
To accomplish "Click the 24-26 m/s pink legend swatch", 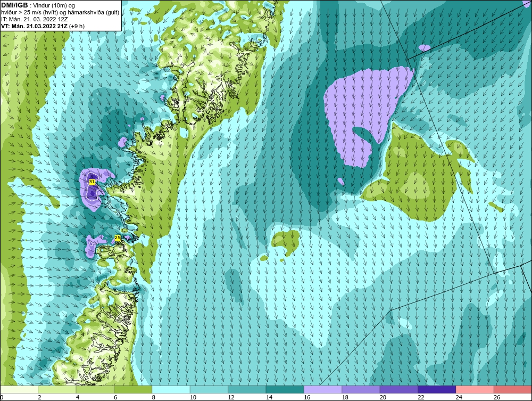I will (475, 389).
